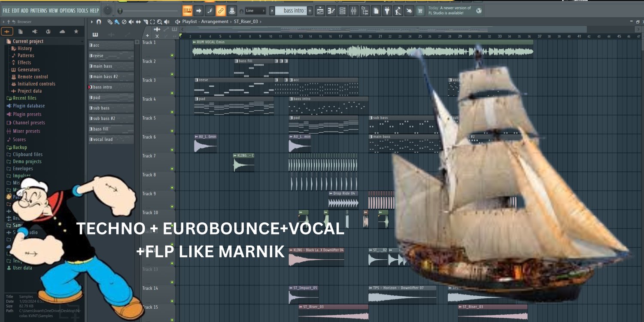Screen dimensions: 644x322
Task: Open the playlist menu arrow
Action: click(92, 21)
